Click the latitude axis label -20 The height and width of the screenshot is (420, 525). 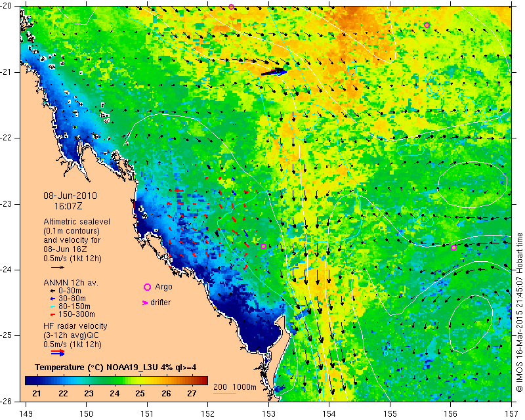pos(6,6)
